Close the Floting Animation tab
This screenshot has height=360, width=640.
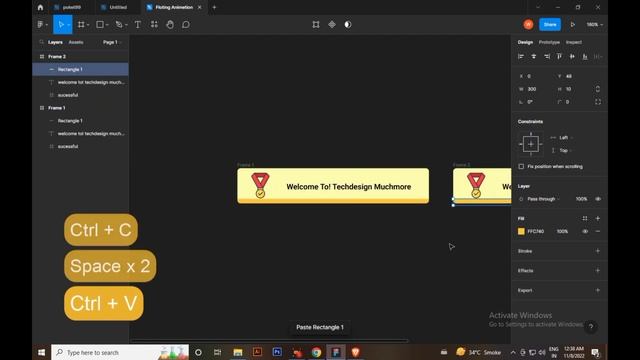coord(200,7)
